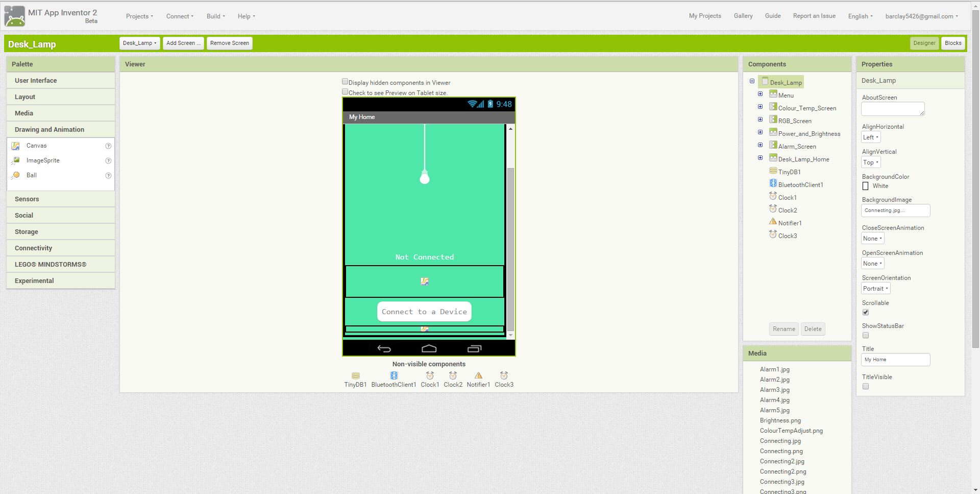Open the Gallery link
The image size is (980, 494).
[x=743, y=16]
